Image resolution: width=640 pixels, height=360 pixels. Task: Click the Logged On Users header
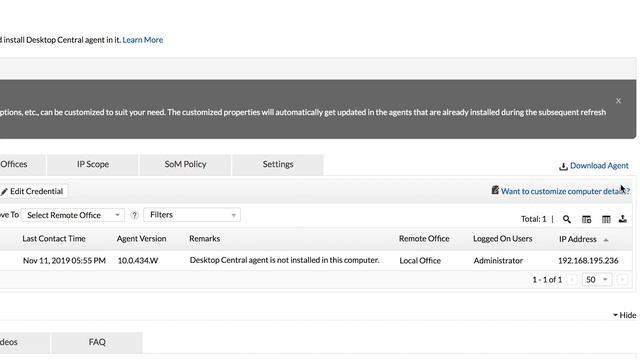pyautogui.click(x=502, y=238)
